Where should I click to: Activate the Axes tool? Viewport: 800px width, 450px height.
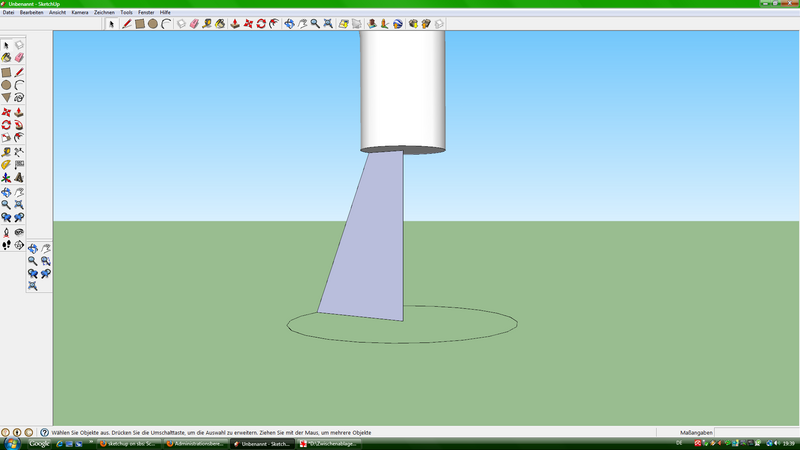tap(7, 177)
